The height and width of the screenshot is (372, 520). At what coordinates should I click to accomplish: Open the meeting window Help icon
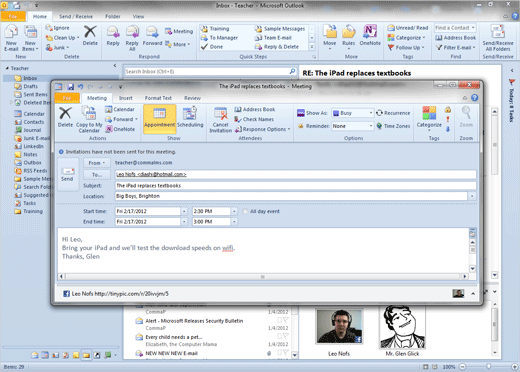pos(475,98)
